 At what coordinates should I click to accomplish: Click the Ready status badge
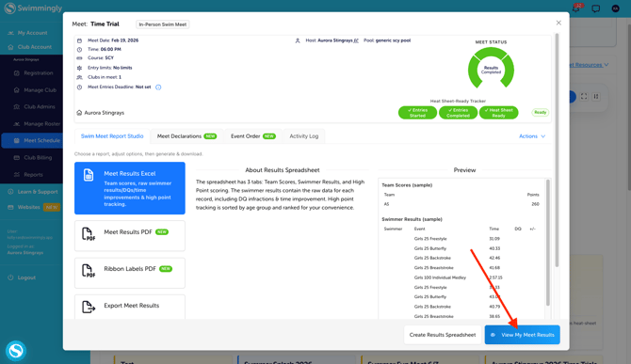(x=540, y=113)
